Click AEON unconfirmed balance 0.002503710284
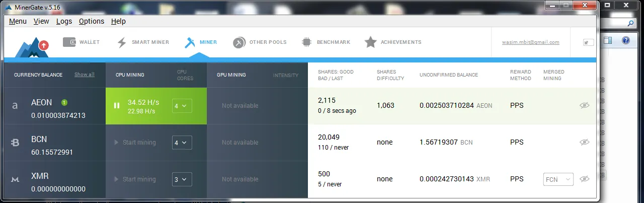The height and width of the screenshot is (203, 644). tap(447, 106)
